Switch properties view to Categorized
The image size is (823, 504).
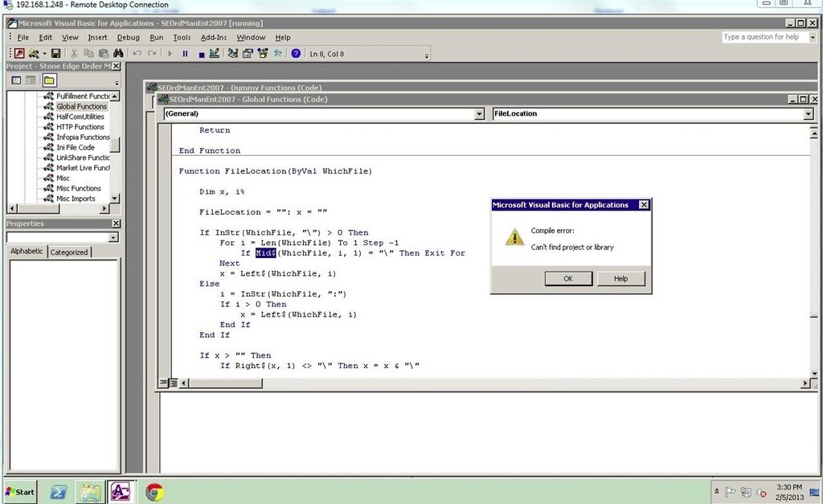69,251
